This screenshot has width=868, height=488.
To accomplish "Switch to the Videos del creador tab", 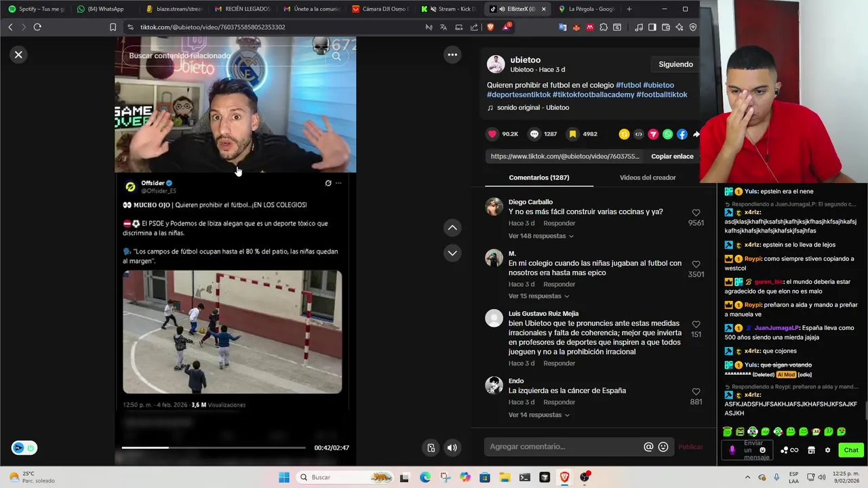I will pyautogui.click(x=648, y=178).
